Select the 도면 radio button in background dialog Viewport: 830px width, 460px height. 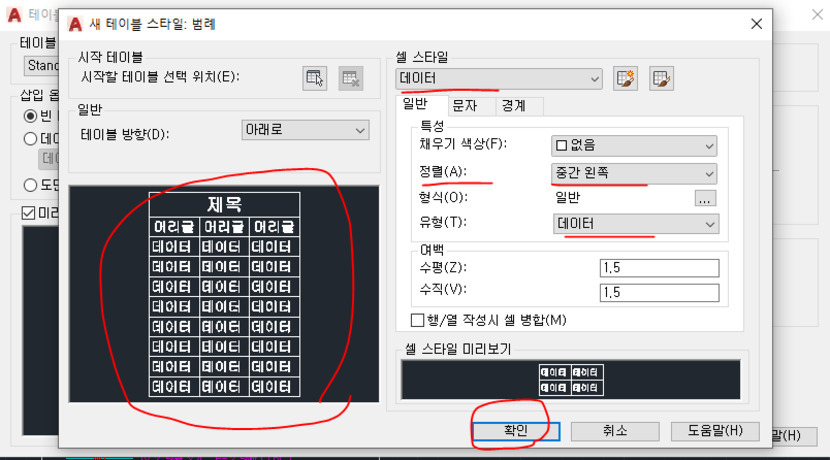tap(31, 184)
